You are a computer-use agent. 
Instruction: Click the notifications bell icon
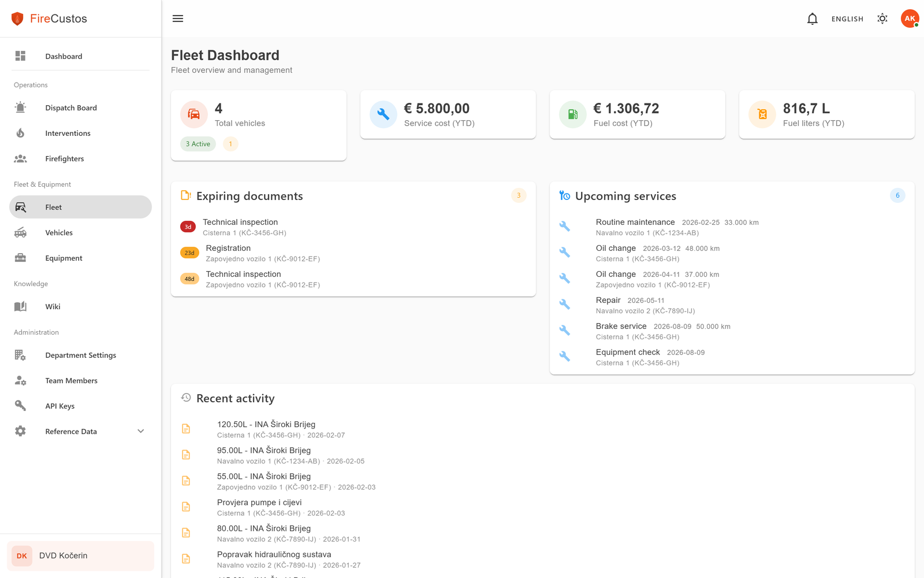pyautogui.click(x=812, y=18)
